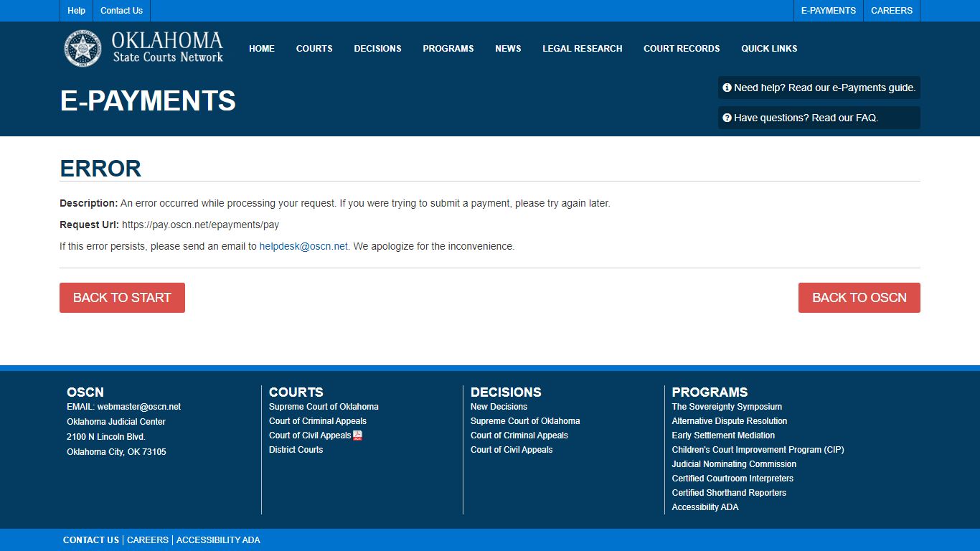
Task: Open the Read our FAQ button
Action: [x=819, y=118]
